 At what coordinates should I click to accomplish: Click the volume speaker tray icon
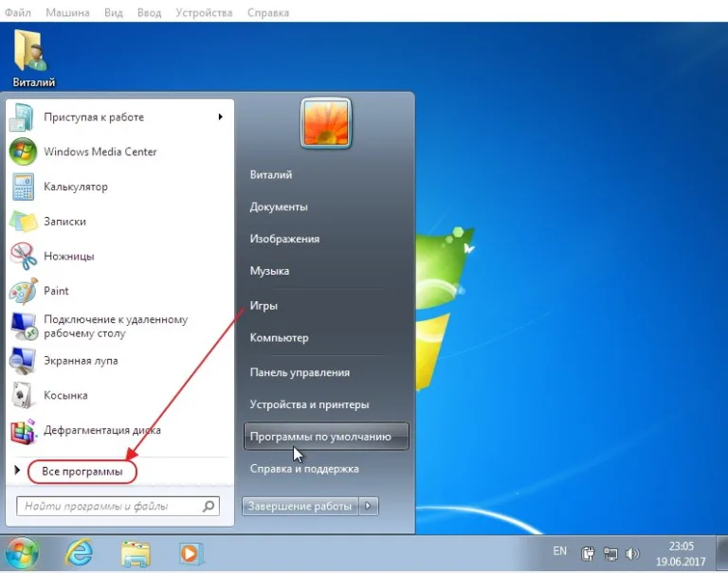point(632,553)
